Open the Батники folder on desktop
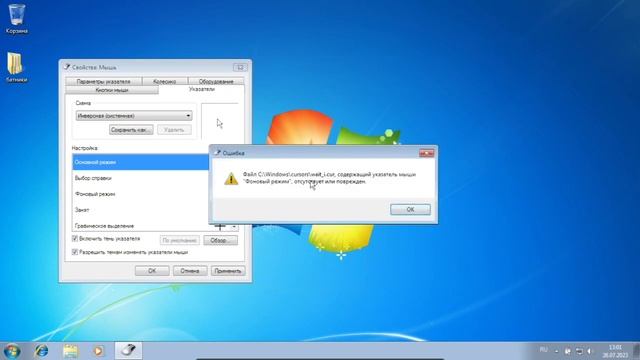The width and height of the screenshot is (640, 360). click(16, 67)
